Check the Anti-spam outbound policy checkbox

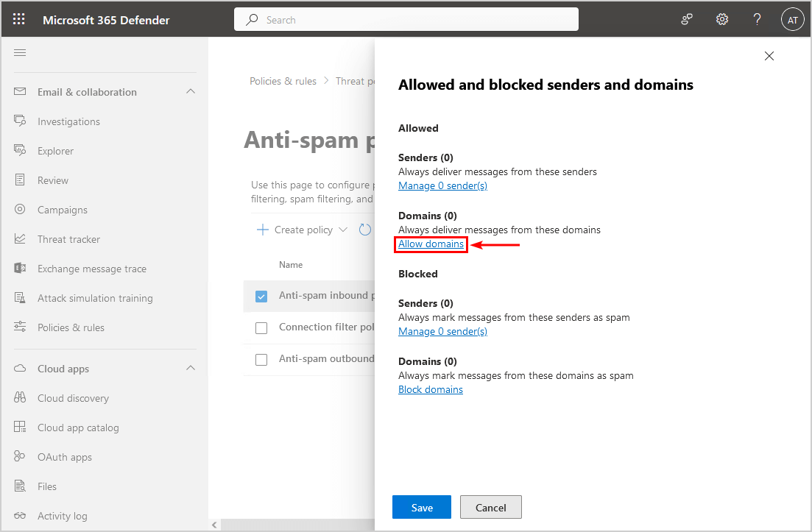[x=261, y=359]
